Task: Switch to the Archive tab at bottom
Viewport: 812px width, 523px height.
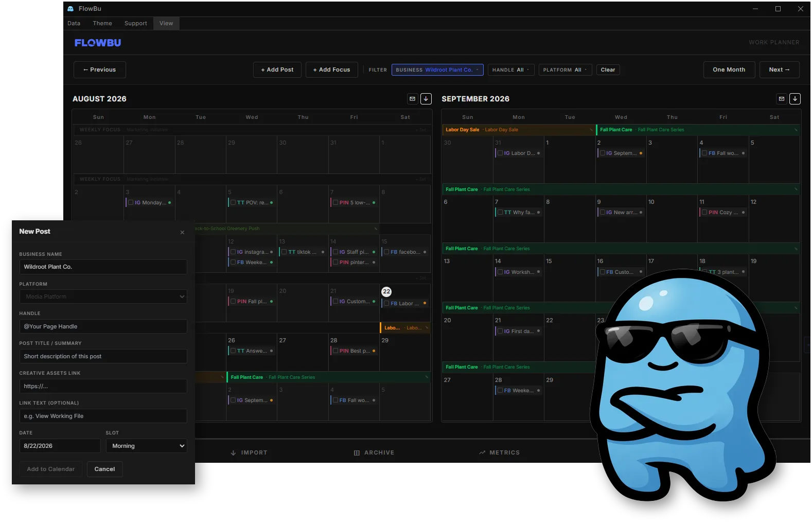Action: click(374, 453)
